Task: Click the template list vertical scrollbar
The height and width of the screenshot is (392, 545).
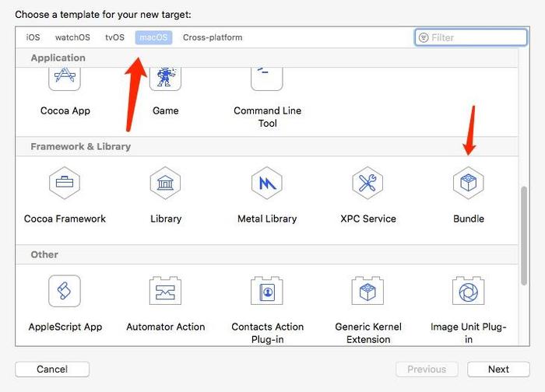Action: click(x=524, y=236)
